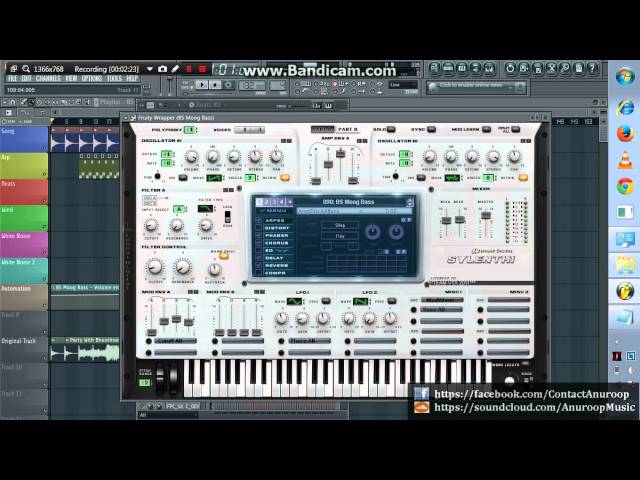Click the VLC icon in the taskbar

click(x=624, y=160)
